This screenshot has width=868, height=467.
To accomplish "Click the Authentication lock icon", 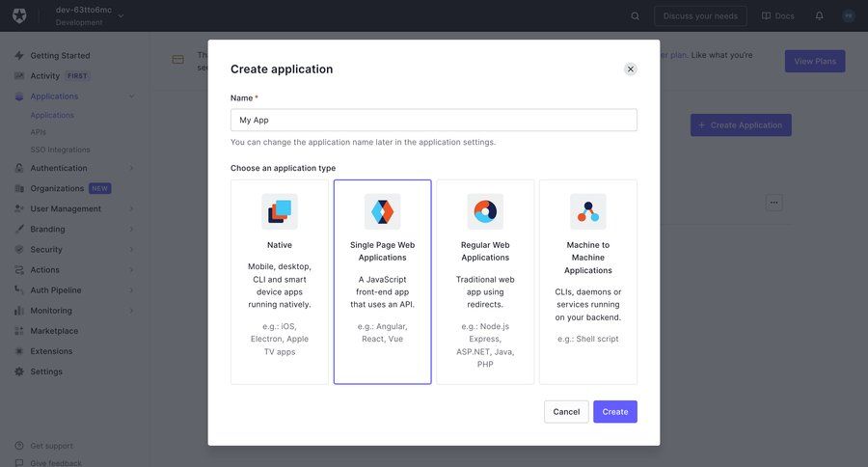I will [19, 168].
